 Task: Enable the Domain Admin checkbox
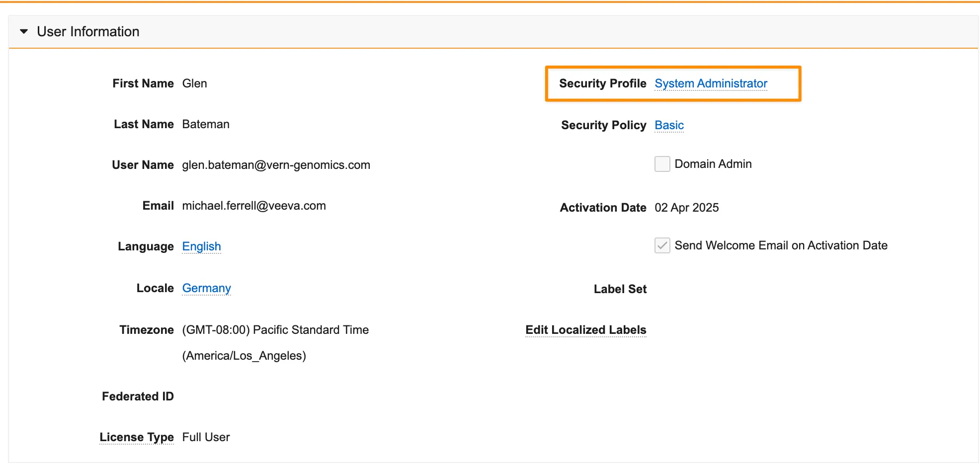point(662,164)
